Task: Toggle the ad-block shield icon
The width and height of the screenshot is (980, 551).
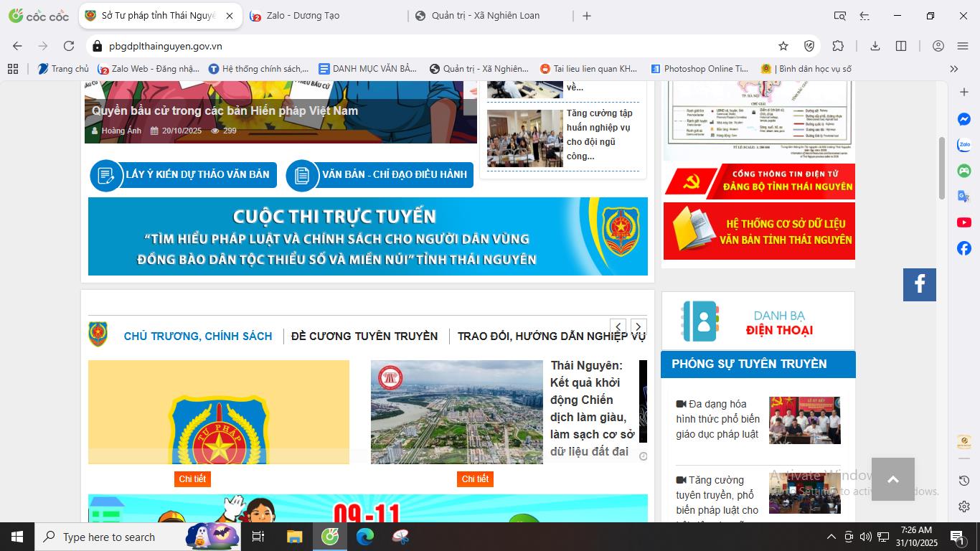Action: 809,46
